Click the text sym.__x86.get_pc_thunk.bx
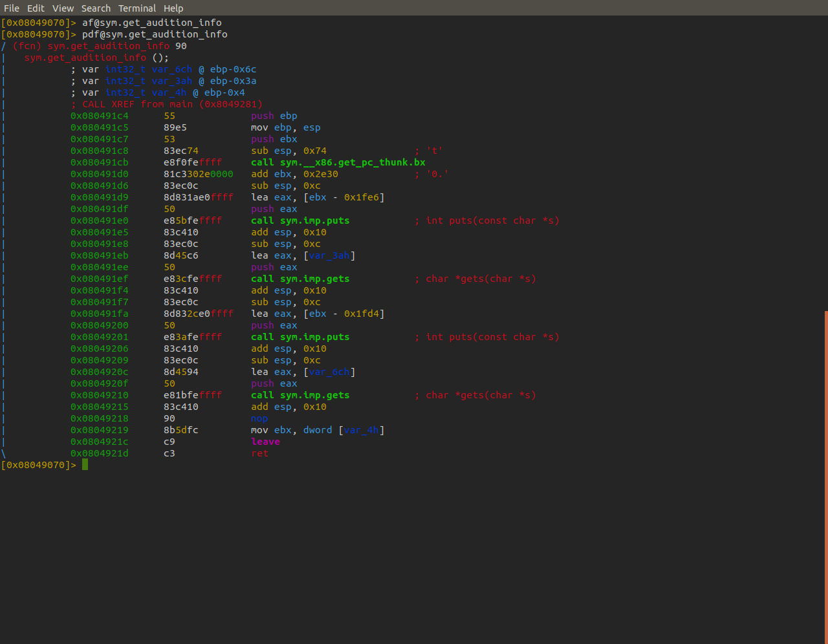Image resolution: width=828 pixels, height=644 pixels. (x=353, y=162)
